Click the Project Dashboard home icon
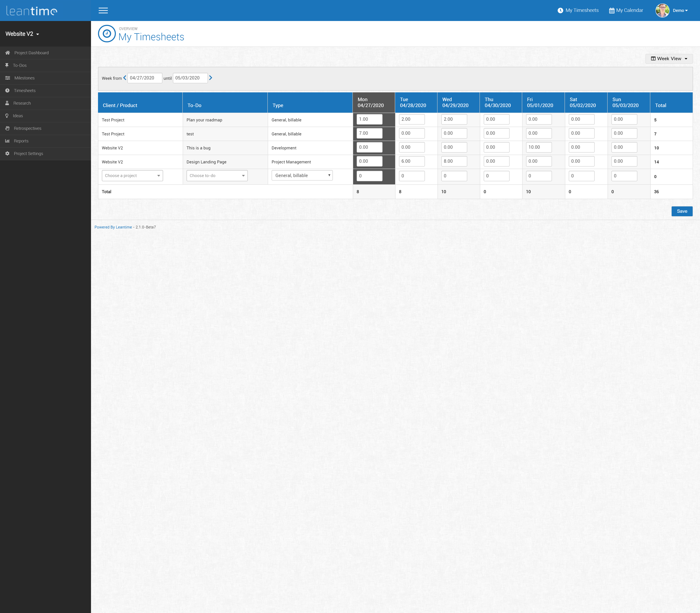The width and height of the screenshot is (700, 613). click(x=8, y=53)
